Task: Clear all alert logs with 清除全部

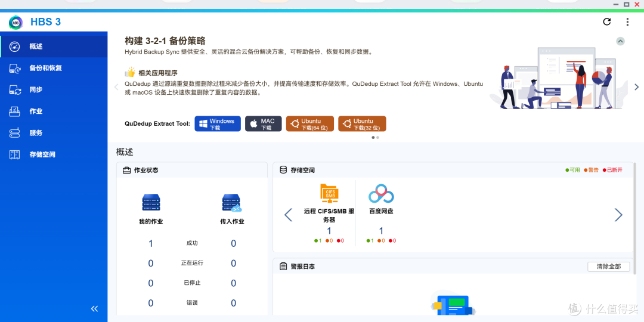Action: [609, 266]
